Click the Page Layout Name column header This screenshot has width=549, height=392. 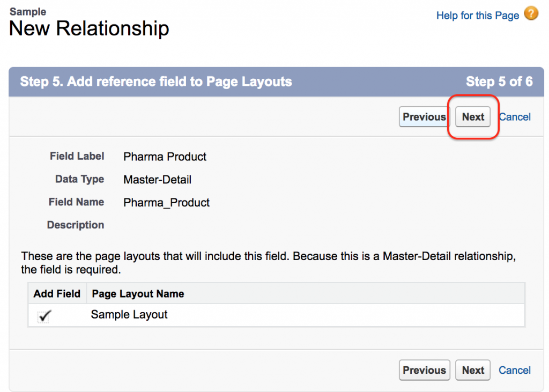point(138,294)
